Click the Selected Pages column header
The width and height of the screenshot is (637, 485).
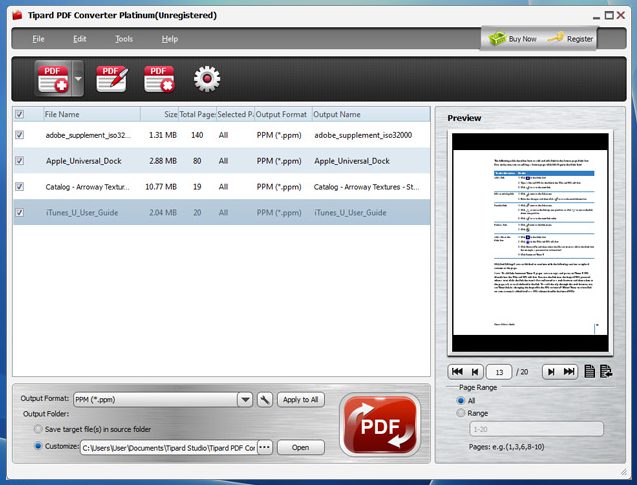coord(235,115)
